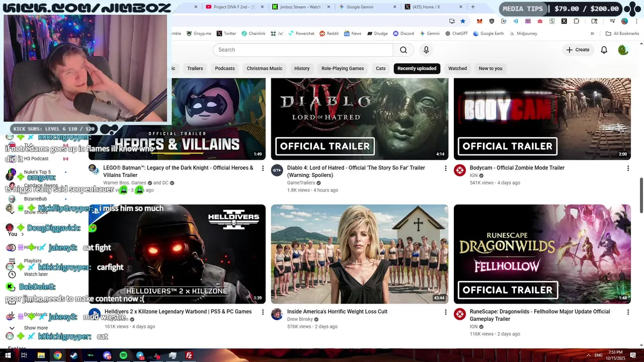This screenshot has height=362, width=644.
Task: Click the install app icon in address bar
Action: coord(452,21)
